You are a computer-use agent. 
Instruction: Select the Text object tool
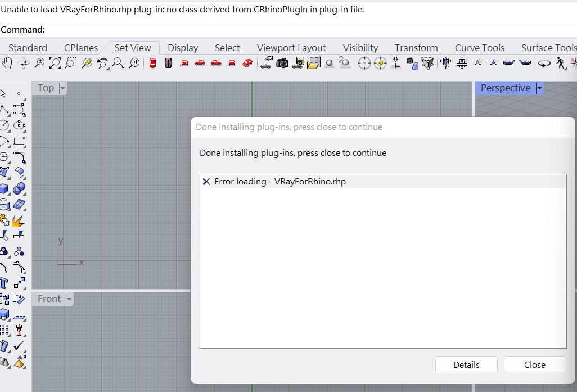pyautogui.click(x=4, y=283)
